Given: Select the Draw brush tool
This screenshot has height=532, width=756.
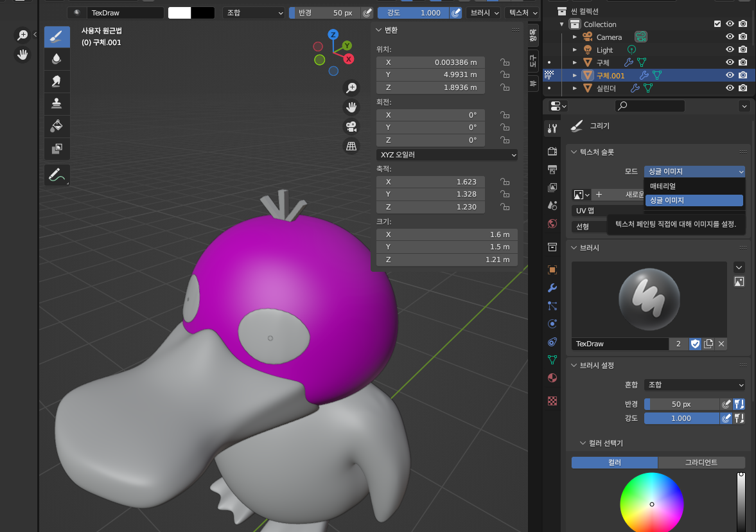Looking at the screenshot, I should 57,37.
